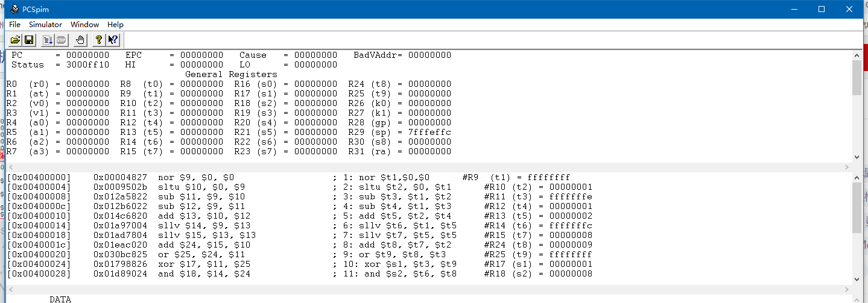Screen dimensions: 868x303
Task: Click the registers pane vertical scrollbar thumb
Action: (x=857, y=78)
